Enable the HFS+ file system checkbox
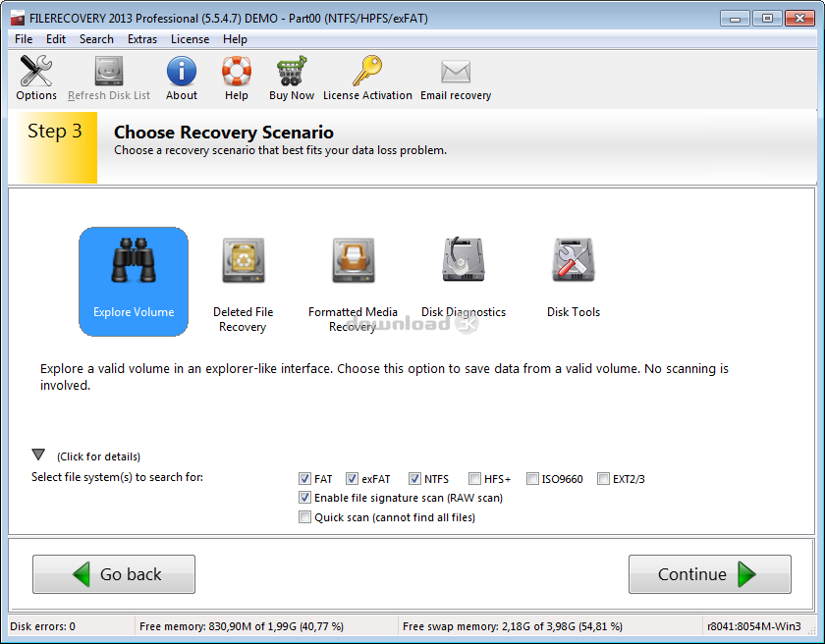 tap(474, 478)
